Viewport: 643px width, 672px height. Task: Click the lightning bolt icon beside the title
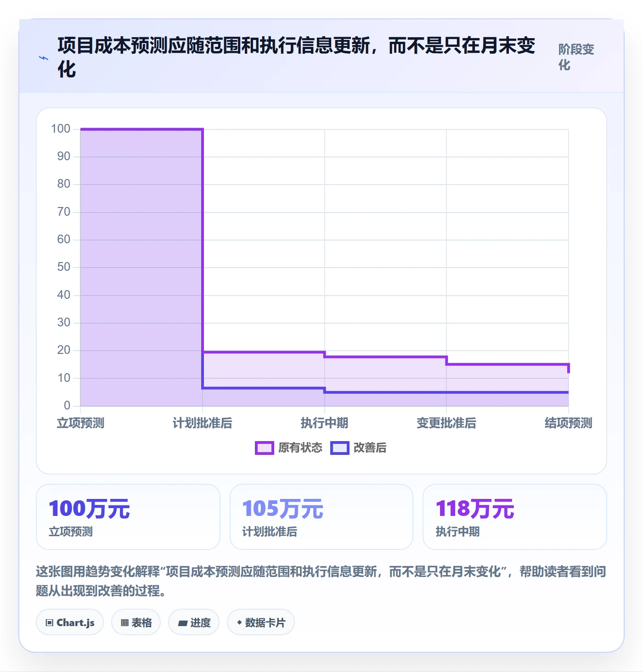(x=44, y=58)
